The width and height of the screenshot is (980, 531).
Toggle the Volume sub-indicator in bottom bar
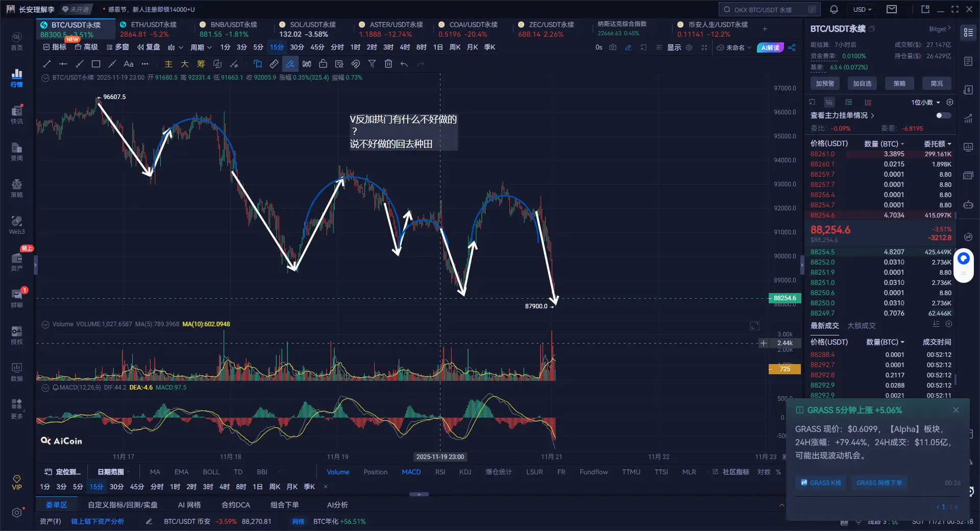(338, 472)
